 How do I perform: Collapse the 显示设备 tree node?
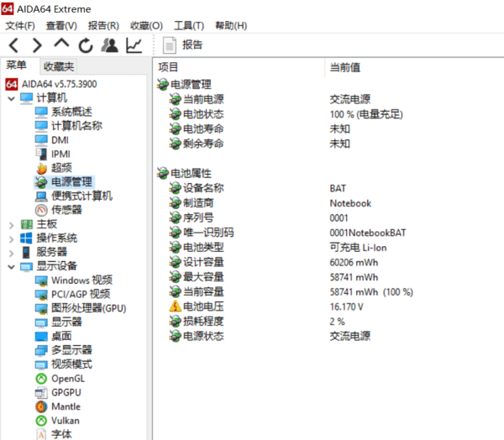11,267
